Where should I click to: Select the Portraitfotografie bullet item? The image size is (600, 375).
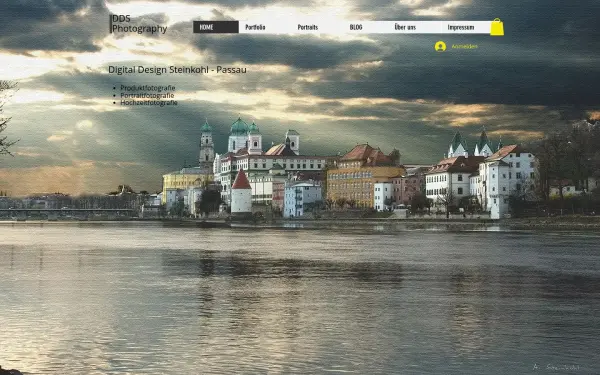(x=147, y=95)
